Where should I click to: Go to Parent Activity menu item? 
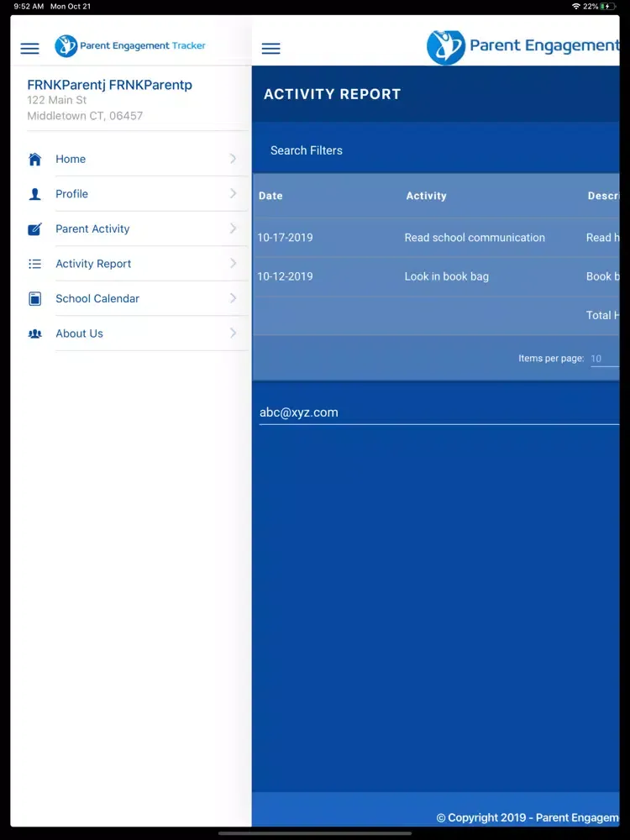coord(138,228)
